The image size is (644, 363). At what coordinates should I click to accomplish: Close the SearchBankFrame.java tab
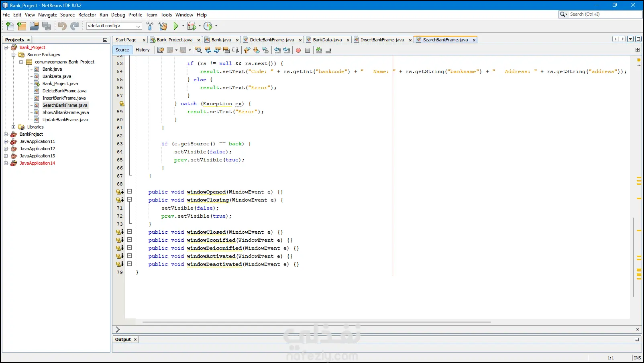(474, 40)
